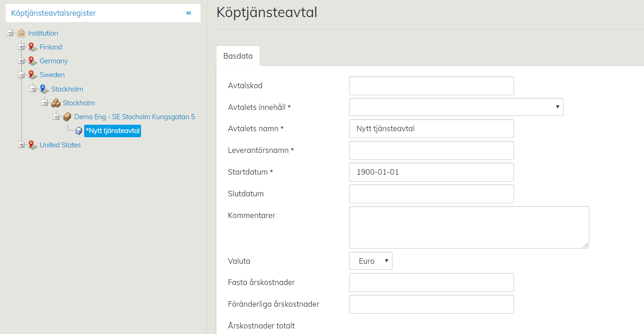Click the Leverantörsnamn input field
Screen dimensions: 644x334
431,151
